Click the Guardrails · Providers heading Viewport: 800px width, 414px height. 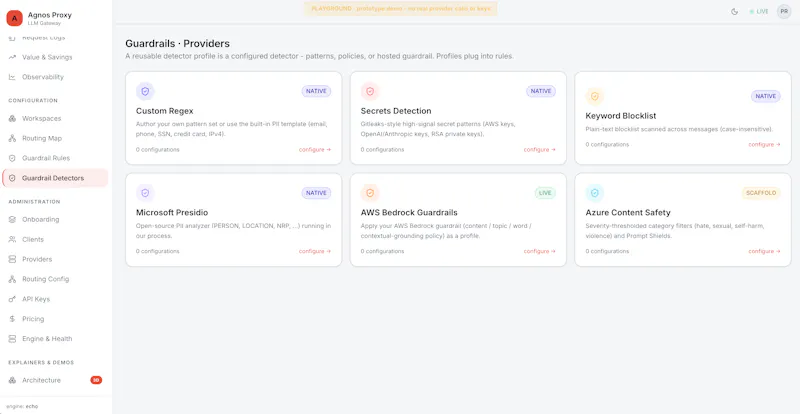tap(178, 43)
